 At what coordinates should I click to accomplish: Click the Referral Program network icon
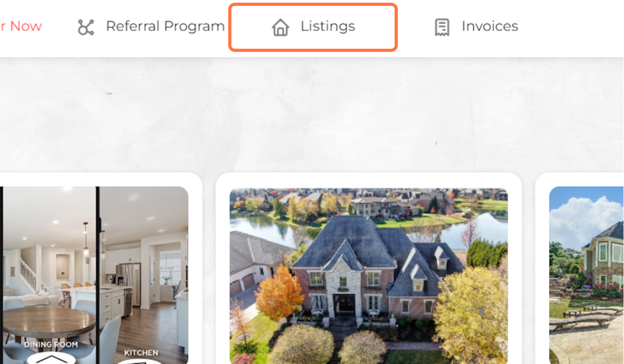86,27
